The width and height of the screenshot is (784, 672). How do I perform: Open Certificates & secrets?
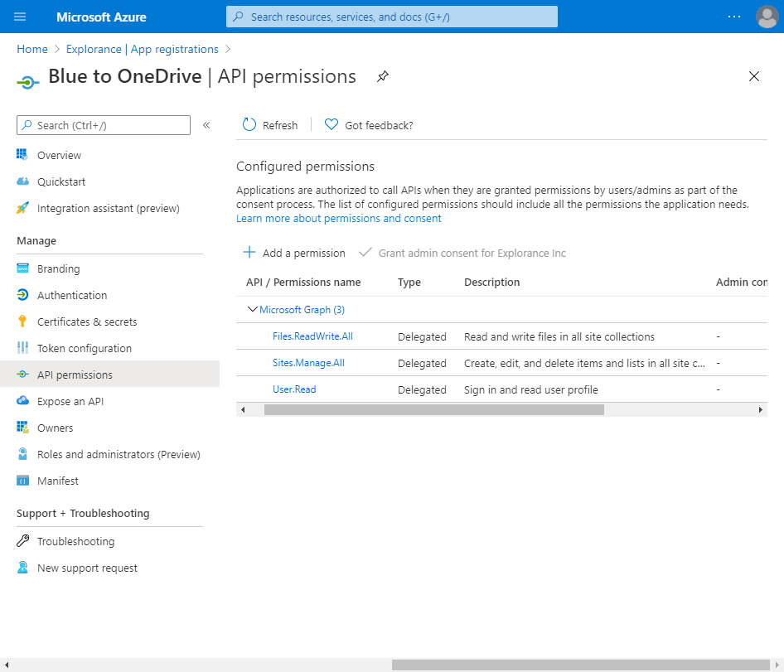point(87,321)
